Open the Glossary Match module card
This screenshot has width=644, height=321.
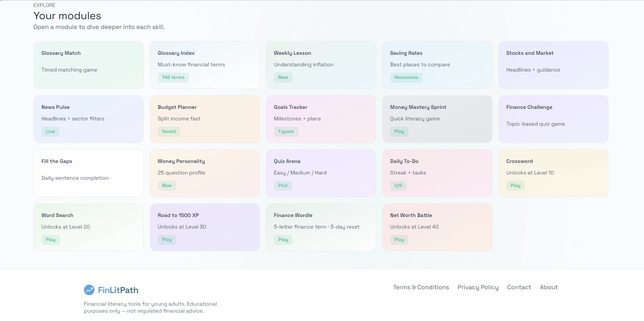coord(89,65)
